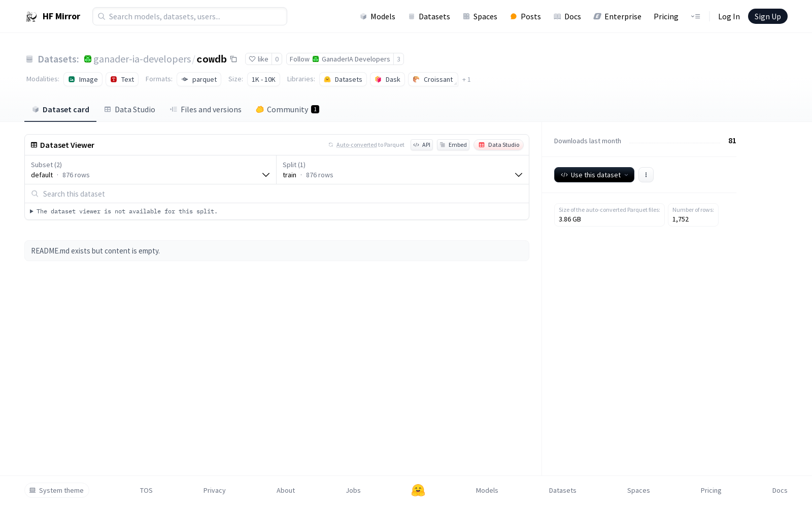This screenshot has height=508, width=812.
Task: Expand the viewer not available message
Action: (124, 211)
